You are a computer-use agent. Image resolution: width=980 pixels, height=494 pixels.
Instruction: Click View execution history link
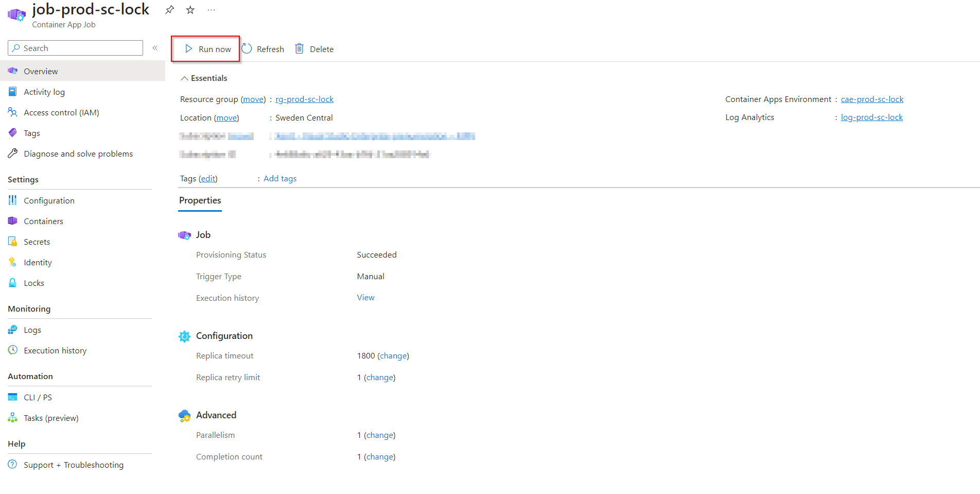coord(365,297)
